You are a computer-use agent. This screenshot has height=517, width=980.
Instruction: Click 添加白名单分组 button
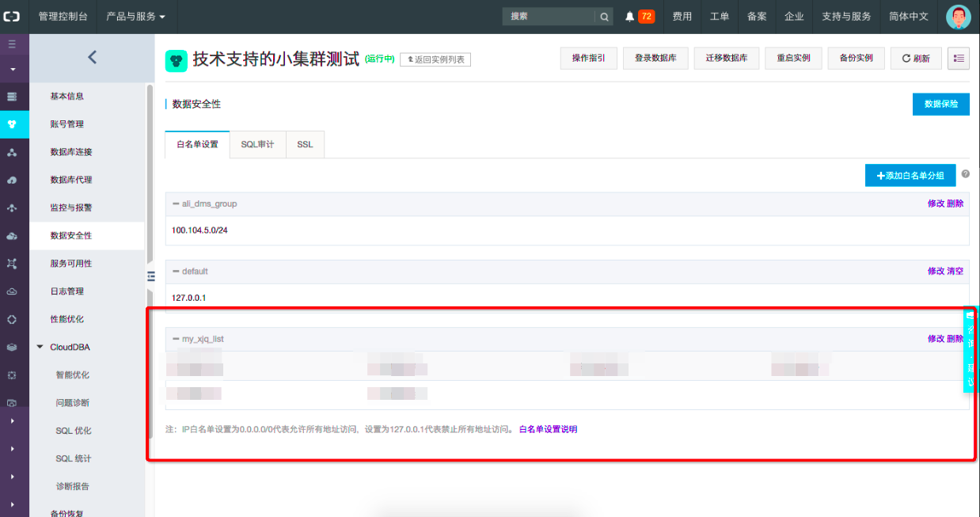(910, 175)
